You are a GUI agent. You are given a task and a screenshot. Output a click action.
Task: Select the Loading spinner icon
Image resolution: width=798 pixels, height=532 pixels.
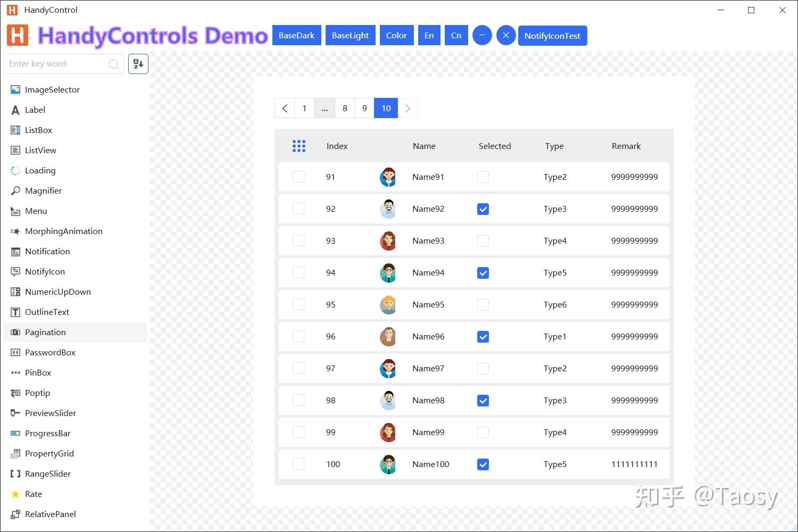[15, 170]
